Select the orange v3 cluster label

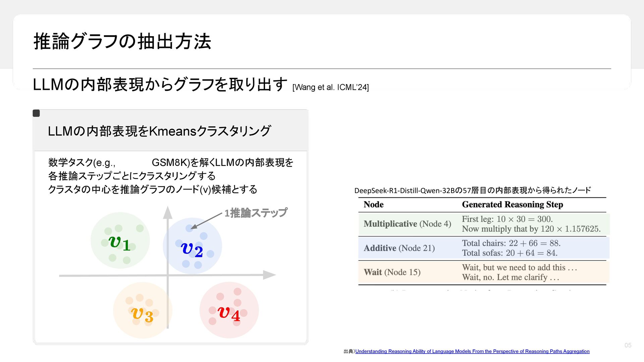click(x=142, y=315)
